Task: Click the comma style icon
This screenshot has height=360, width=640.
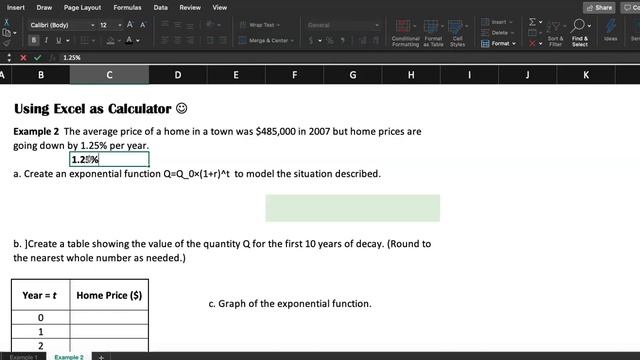Action: point(342,40)
